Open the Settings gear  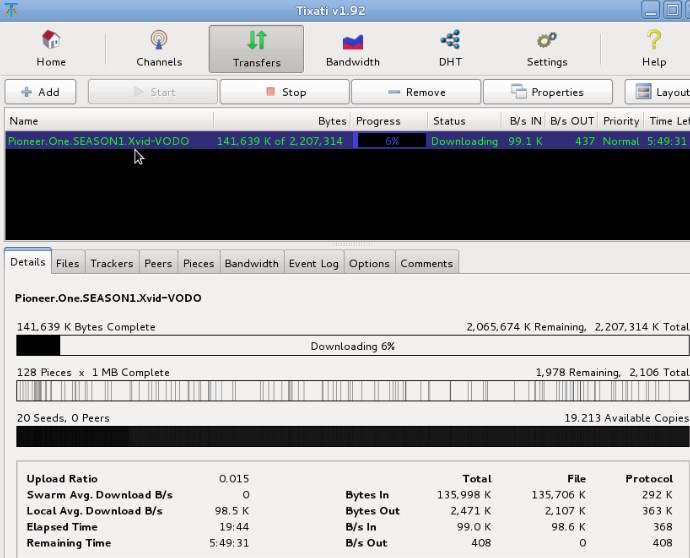pos(546,48)
